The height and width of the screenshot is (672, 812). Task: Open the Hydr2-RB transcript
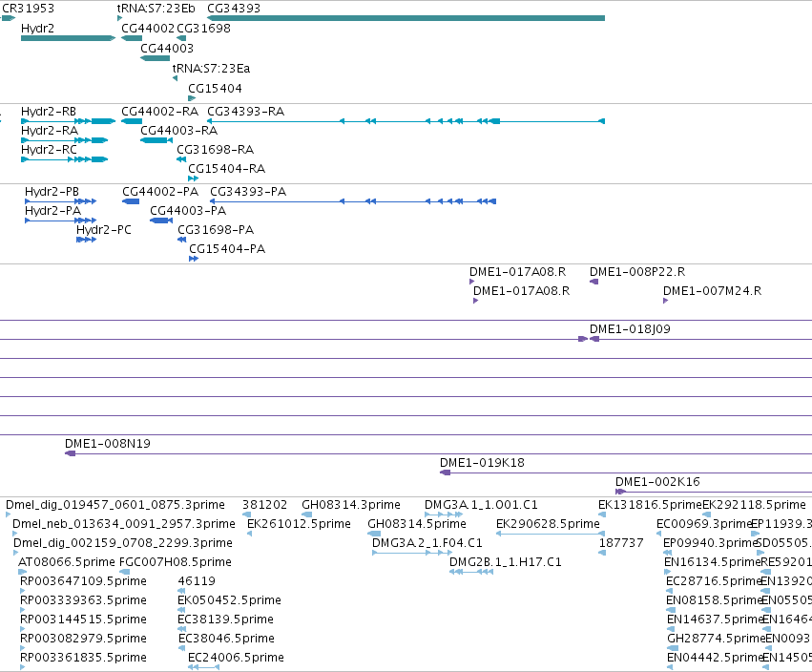68,121
